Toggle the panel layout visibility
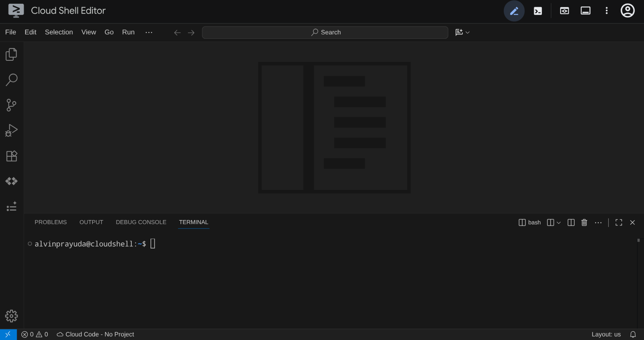Screen dimensions: 644x340 586,11
